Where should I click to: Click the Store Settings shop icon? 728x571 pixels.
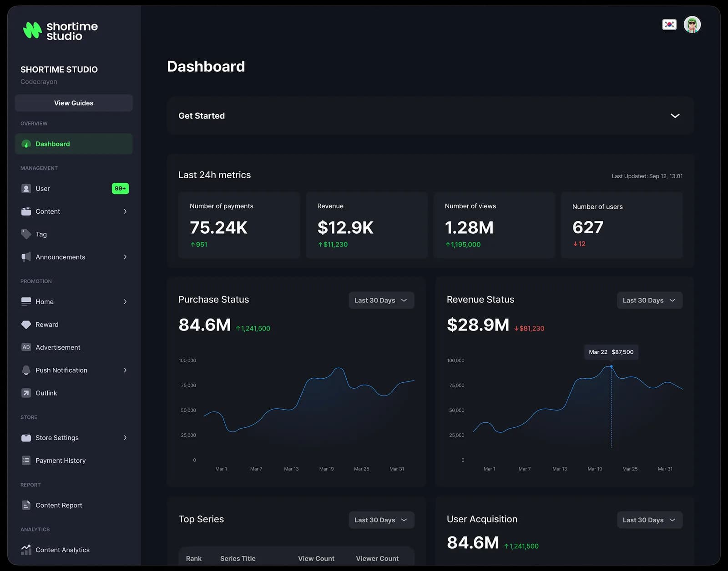(x=26, y=438)
